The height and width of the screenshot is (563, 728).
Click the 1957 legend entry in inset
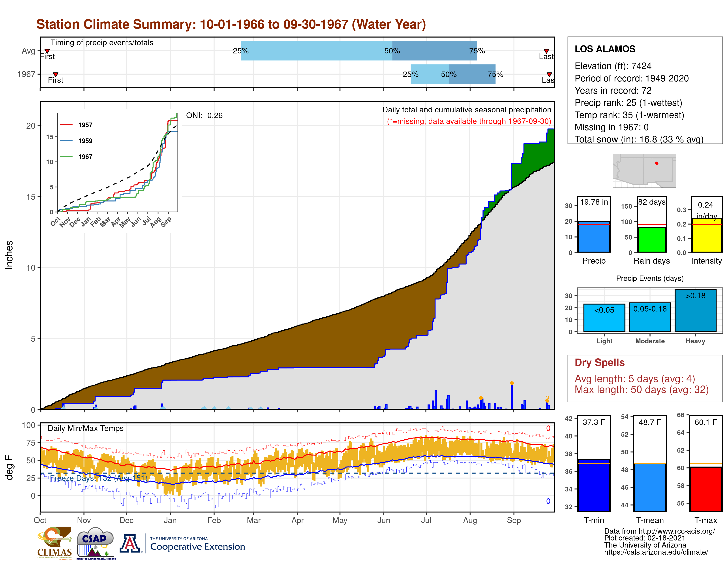[x=76, y=125]
